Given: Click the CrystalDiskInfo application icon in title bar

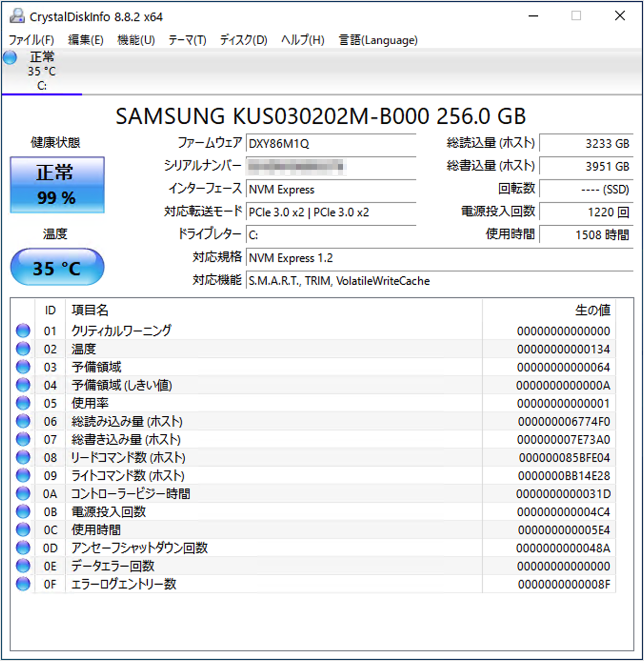Looking at the screenshot, I should pyautogui.click(x=17, y=16).
